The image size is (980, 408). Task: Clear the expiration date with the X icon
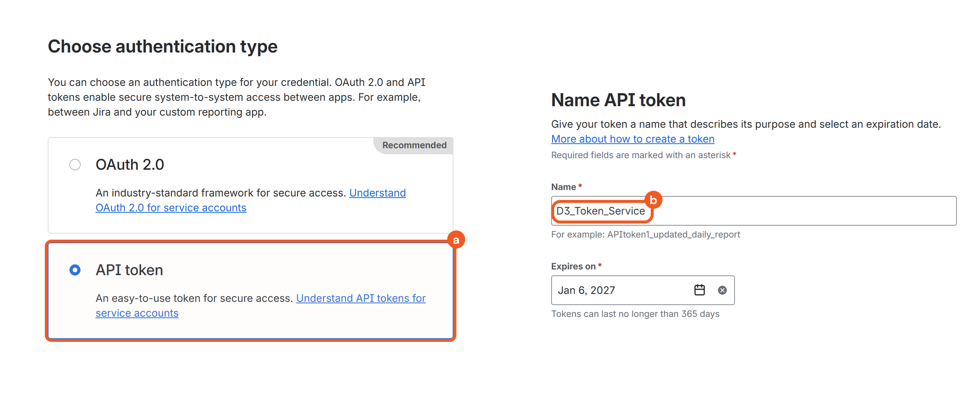(722, 290)
